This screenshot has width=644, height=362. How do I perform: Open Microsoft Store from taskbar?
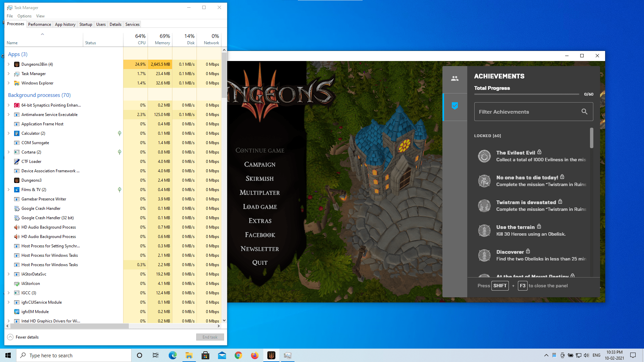(x=205, y=355)
